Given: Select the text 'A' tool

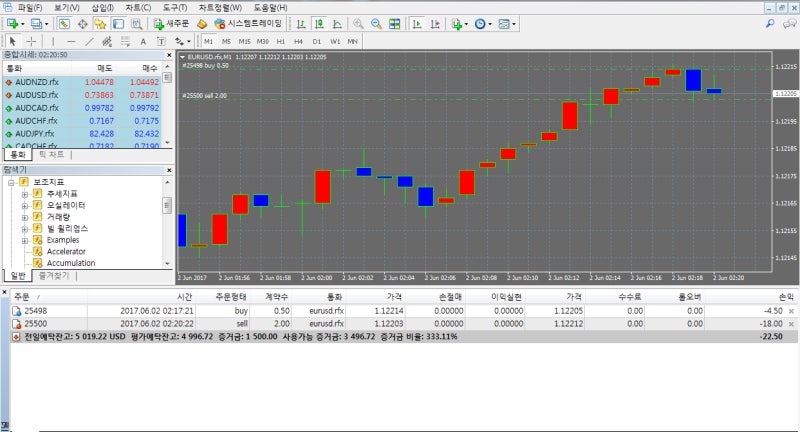Looking at the screenshot, I should pyautogui.click(x=143, y=41).
